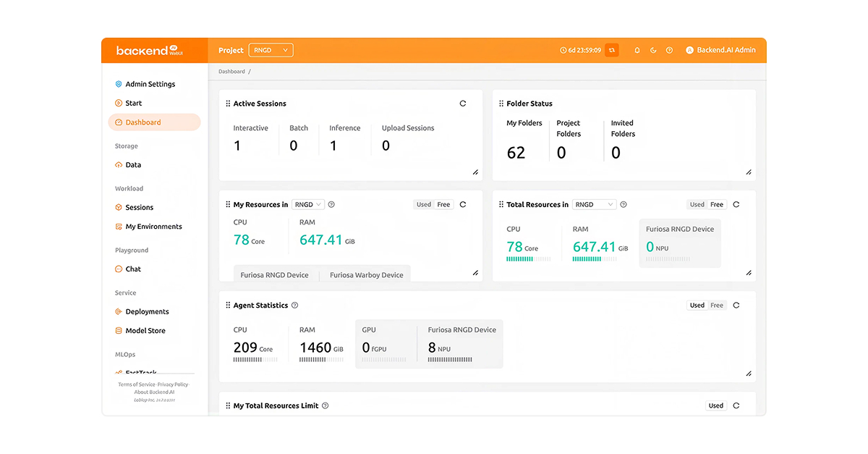Refresh the Active Sessions panel

pos(463,104)
